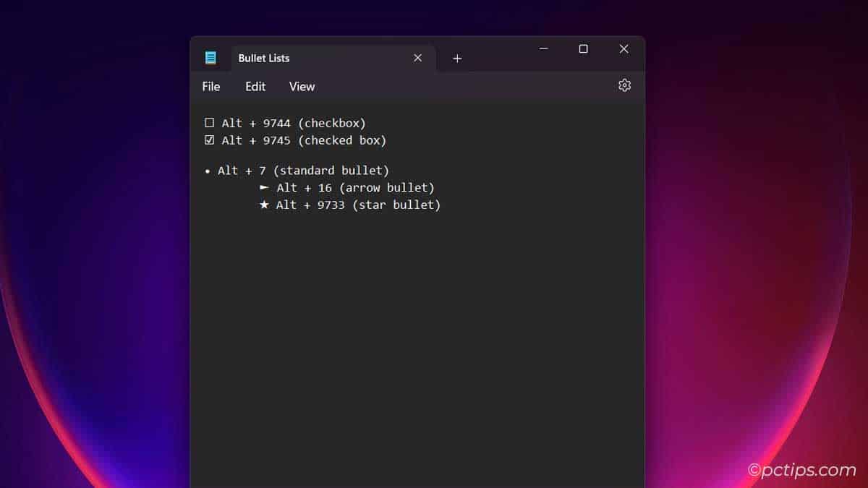Minimize the Notepad window
Image resolution: width=868 pixels, height=488 pixels.
(x=543, y=49)
